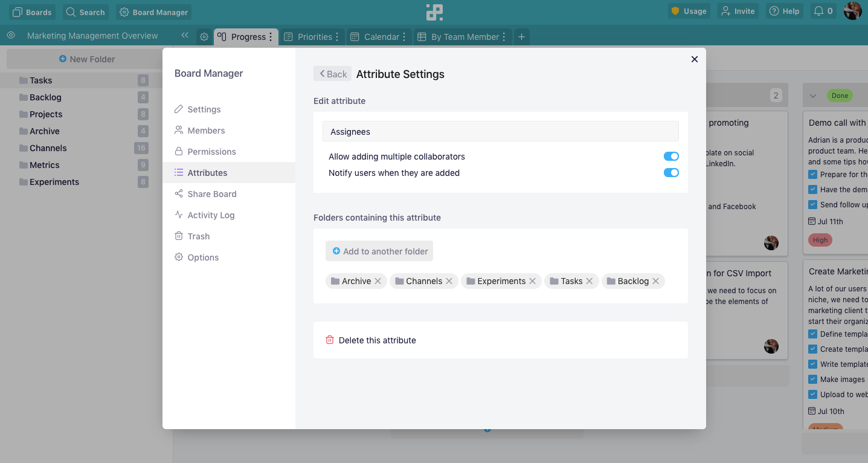Open Calendar tab options dots
Viewport: 868px width, 463px height.
click(x=404, y=37)
